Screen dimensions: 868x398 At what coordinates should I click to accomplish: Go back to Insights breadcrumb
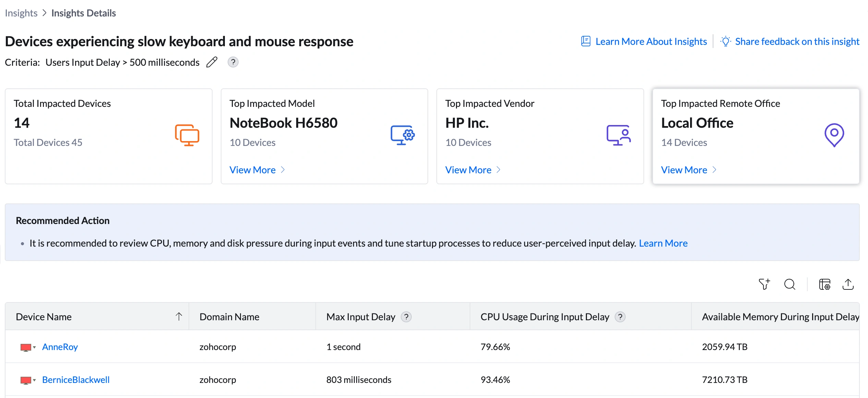click(21, 13)
